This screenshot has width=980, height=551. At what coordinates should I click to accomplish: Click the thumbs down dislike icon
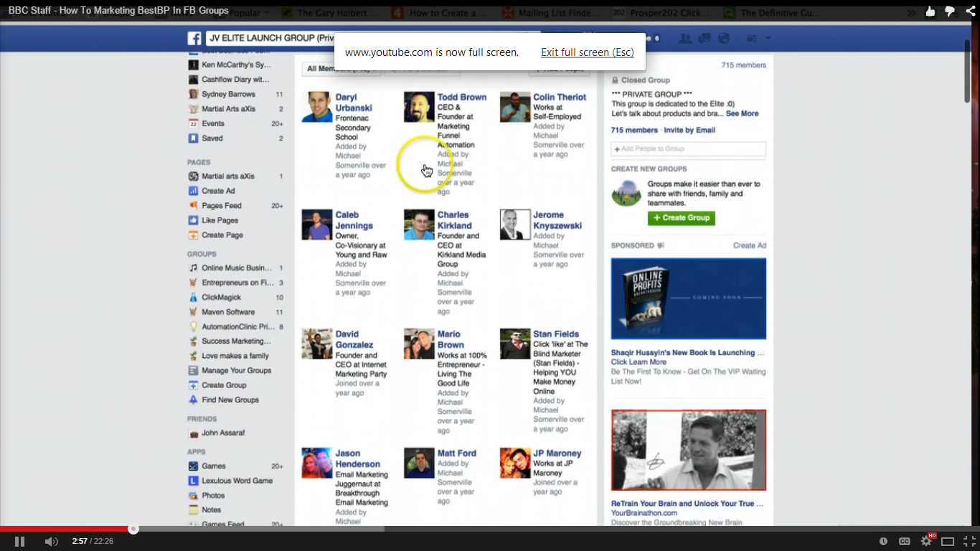pyautogui.click(x=950, y=11)
